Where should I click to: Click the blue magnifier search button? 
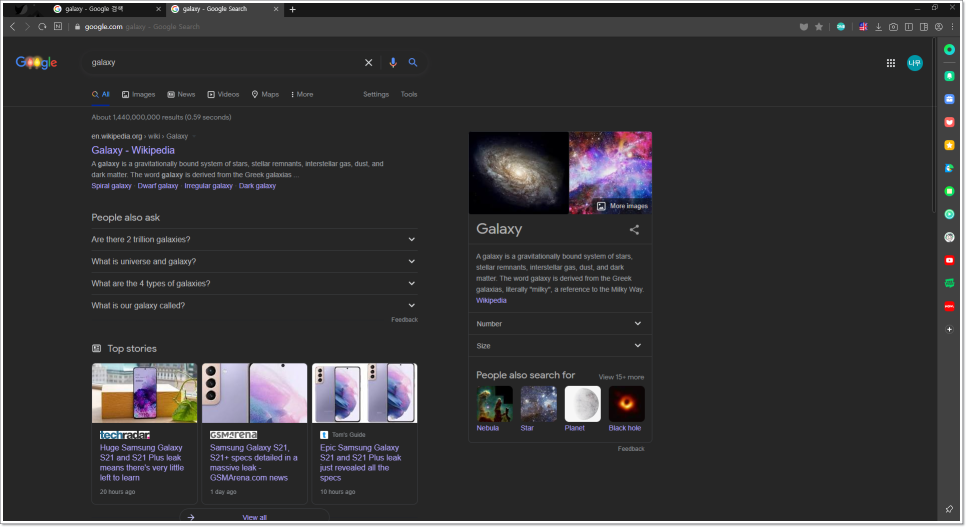(413, 62)
